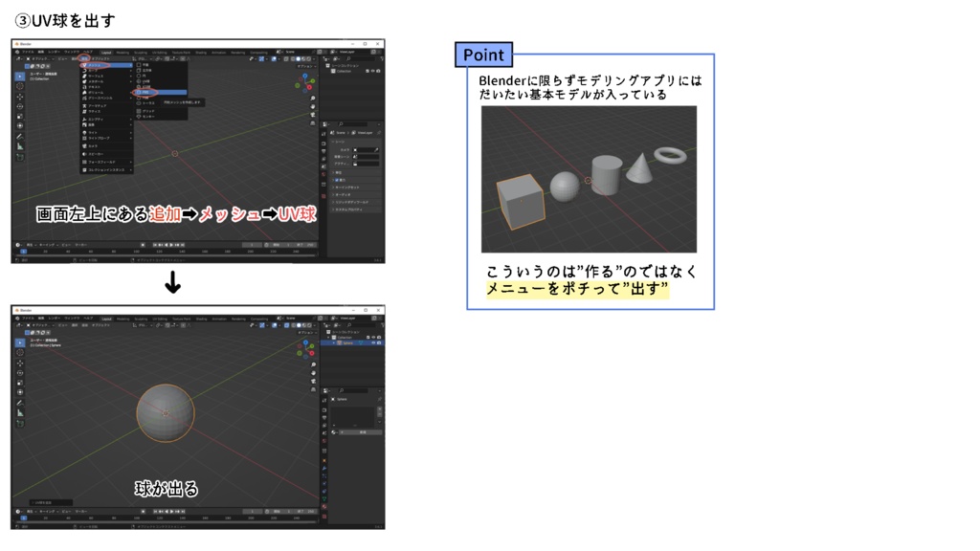
Task: Hide the Sphere with its eye visibility toggle
Action: (373, 343)
